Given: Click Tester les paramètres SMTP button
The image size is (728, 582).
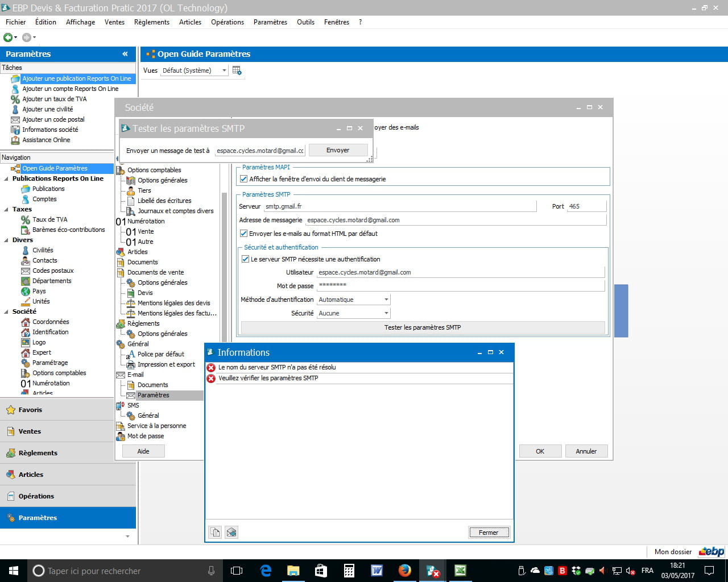Looking at the screenshot, I should [423, 327].
